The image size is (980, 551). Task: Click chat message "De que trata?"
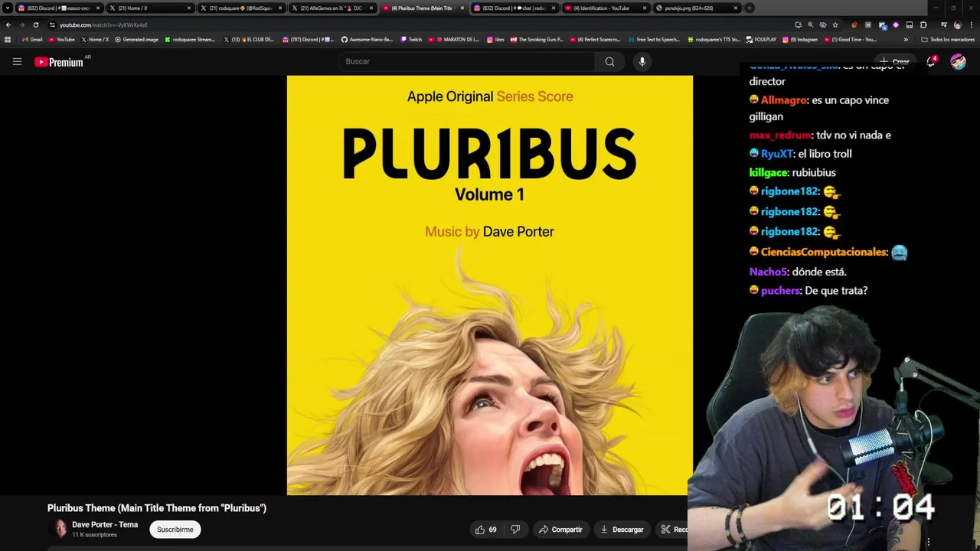(x=836, y=291)
